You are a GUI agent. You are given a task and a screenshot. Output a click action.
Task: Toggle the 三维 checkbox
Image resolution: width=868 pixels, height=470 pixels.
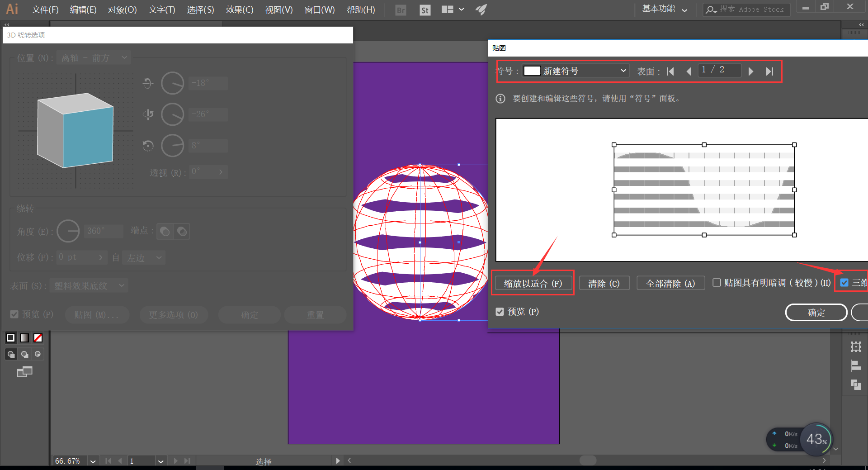(x=844, y=283)
